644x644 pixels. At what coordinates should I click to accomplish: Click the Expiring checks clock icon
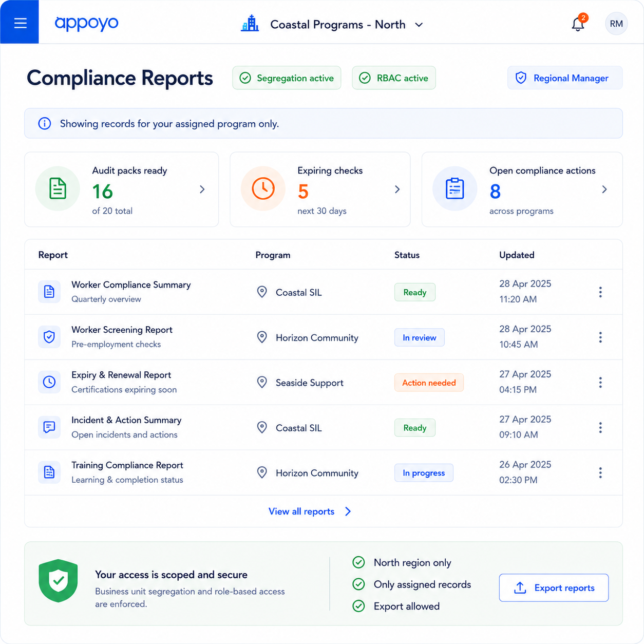pos(263,188)
